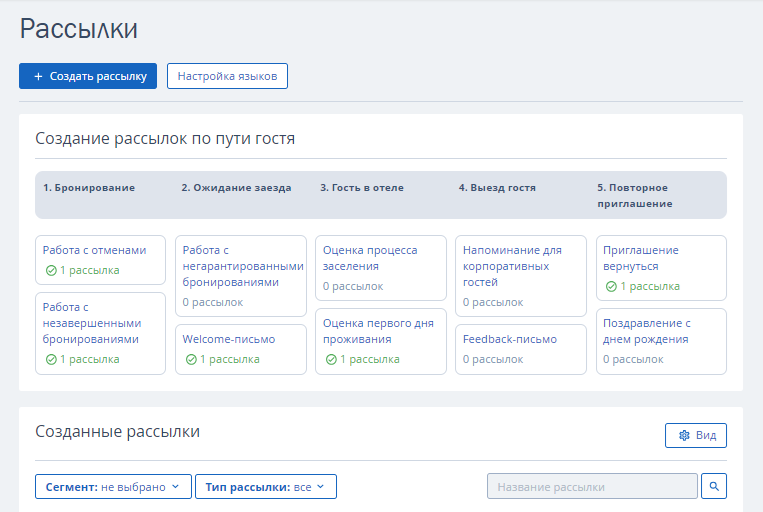This screenshot has width=763, height=512.
Task: Expand the Тип рассылки dropdown
Action: (x=266, y=487)
